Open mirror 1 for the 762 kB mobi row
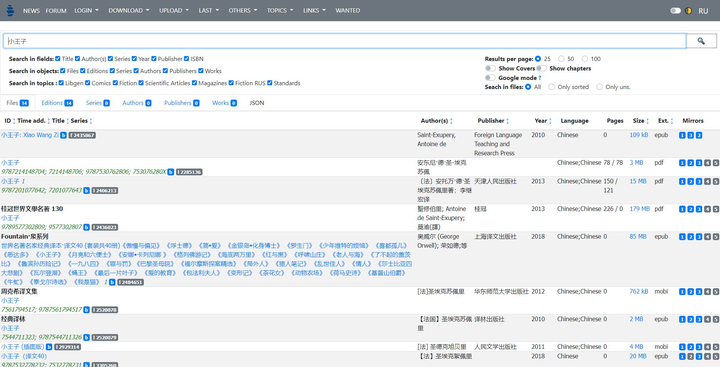 (682, 292)
